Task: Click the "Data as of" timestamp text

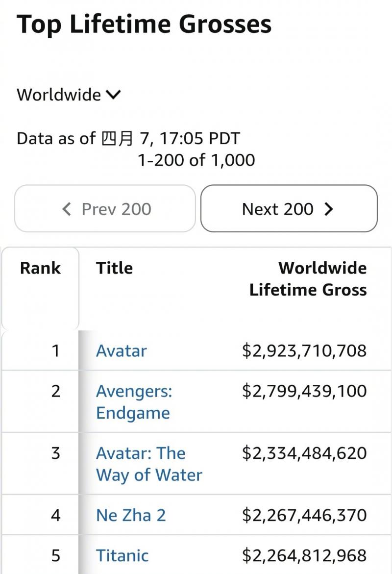Action: [128, 138]
